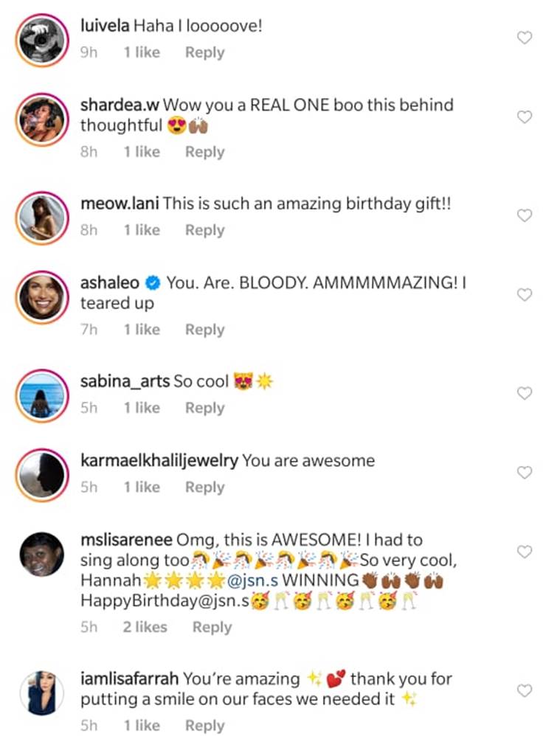
Task: Click Reply under mslisarenee's comment
Action: pyautogui.click(x=212, y=627)
